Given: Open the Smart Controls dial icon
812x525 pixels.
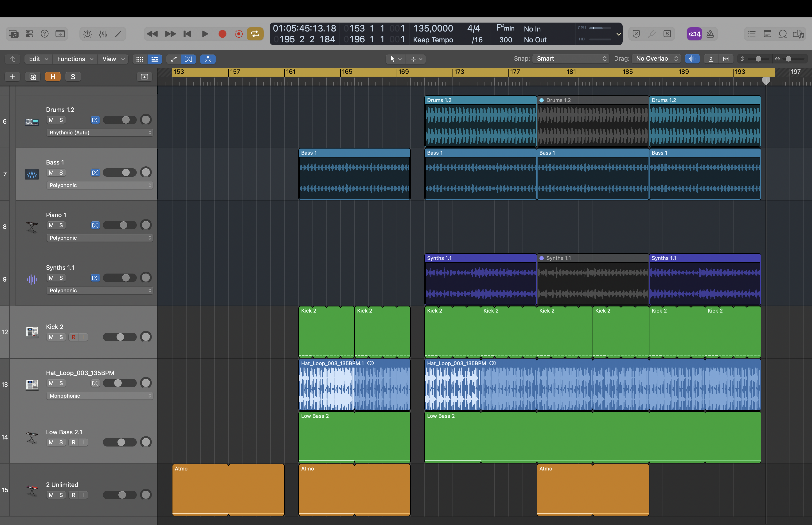Looking at the screenshot, I should coord(87,34).
